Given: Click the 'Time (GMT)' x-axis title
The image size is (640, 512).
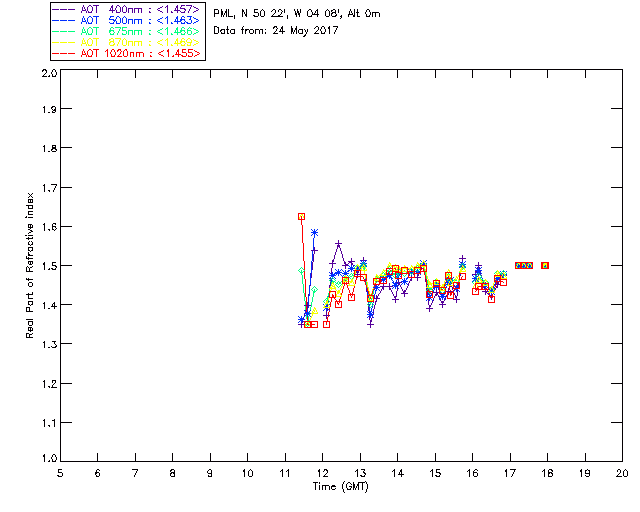Looking at the screenshot, I should tap(340, 487).
